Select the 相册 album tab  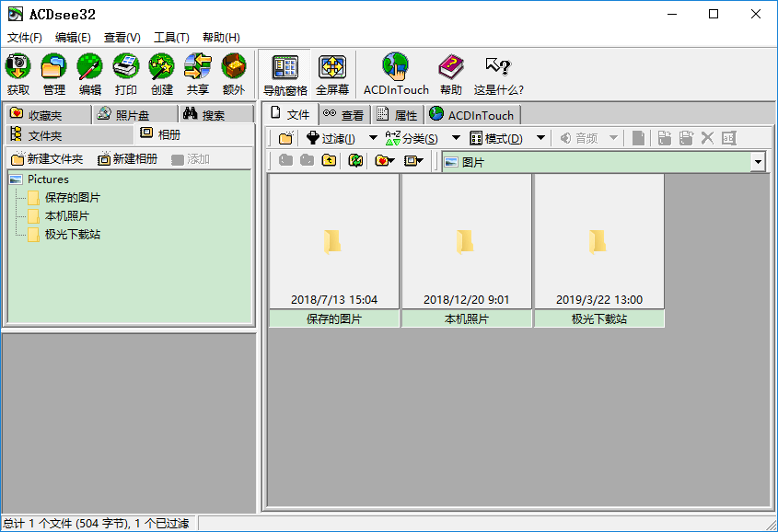pos(194,134)
